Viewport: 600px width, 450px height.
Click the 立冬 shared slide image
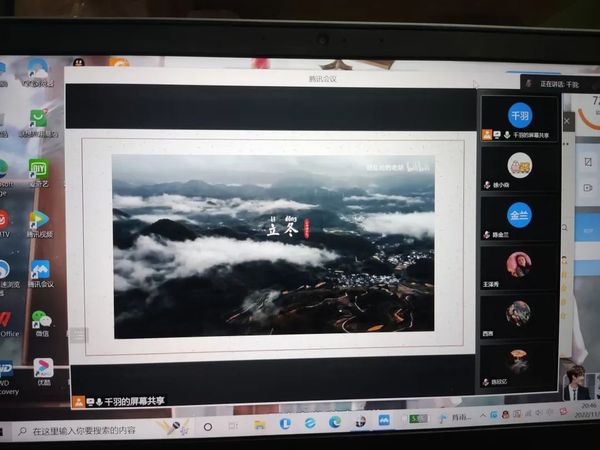coord(273,246)
